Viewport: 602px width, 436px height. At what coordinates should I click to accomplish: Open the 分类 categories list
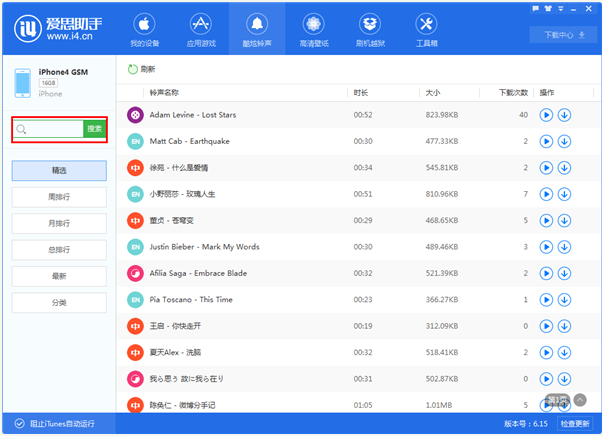[59, 302]
